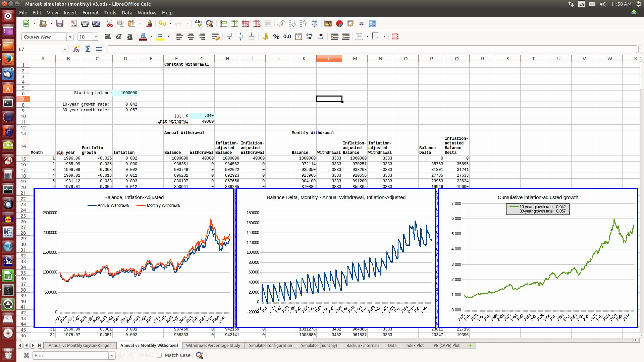Open the Name Box dropdown arrow
The height and width of the screenshot is (362, 644).
pos(65,49)
